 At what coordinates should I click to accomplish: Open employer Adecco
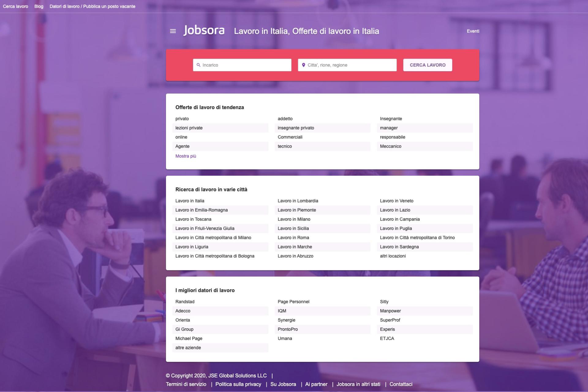183,311
